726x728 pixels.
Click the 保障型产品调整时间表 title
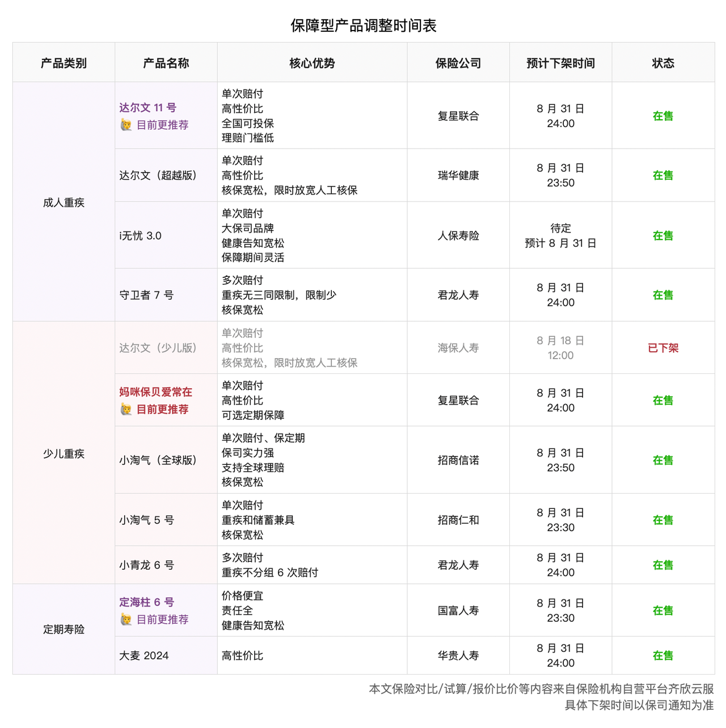[x=363, y=26]
